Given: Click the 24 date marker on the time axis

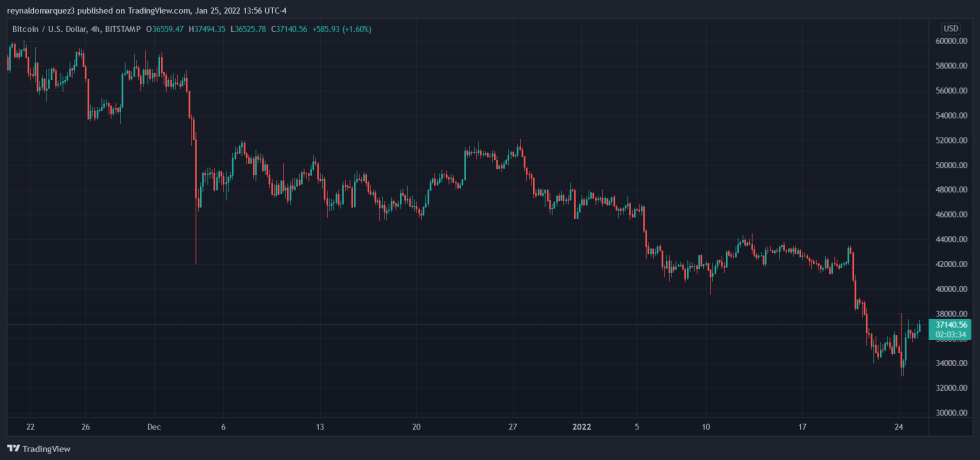Looking at the screenshot, I should 898,426.
